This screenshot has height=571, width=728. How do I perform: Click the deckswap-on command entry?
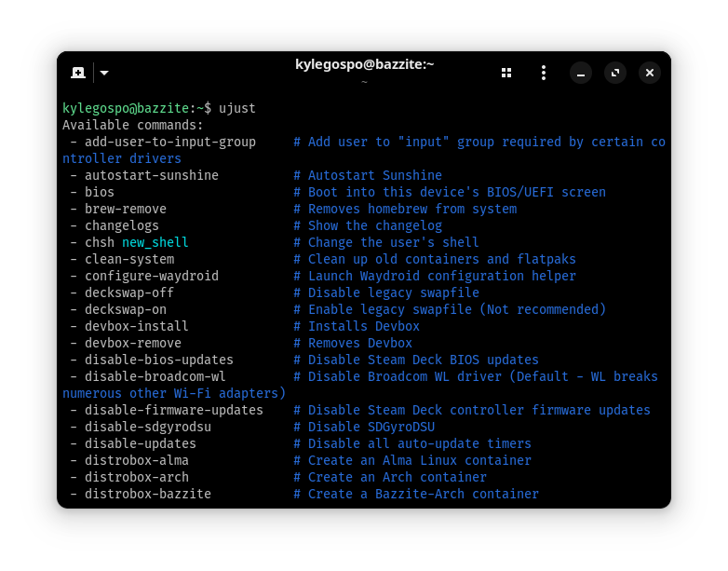click(x=125, y=309)
